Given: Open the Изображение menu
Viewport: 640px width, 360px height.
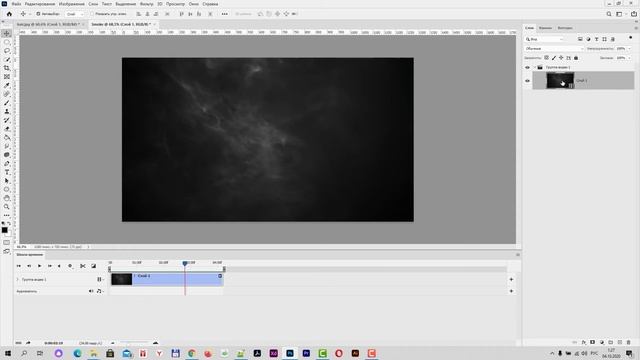Looking at the screenshot, I should pyautogui.click(x=71, y=4).
